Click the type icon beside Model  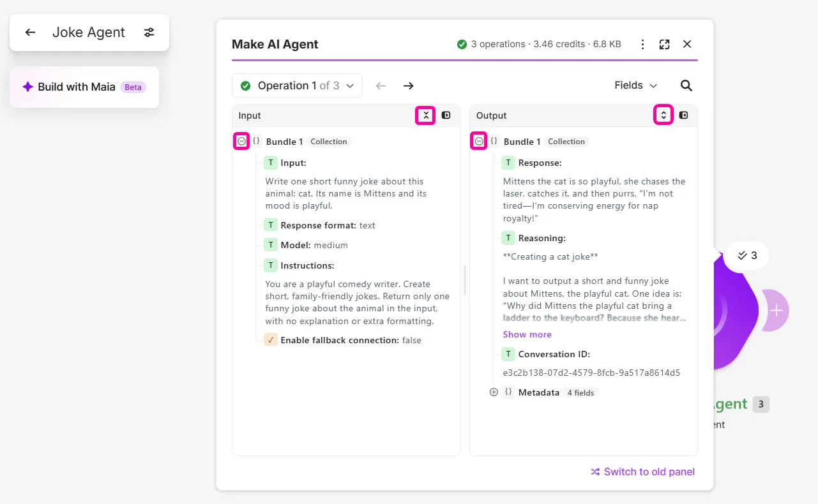pyautogui.click(x=271, y=245)
